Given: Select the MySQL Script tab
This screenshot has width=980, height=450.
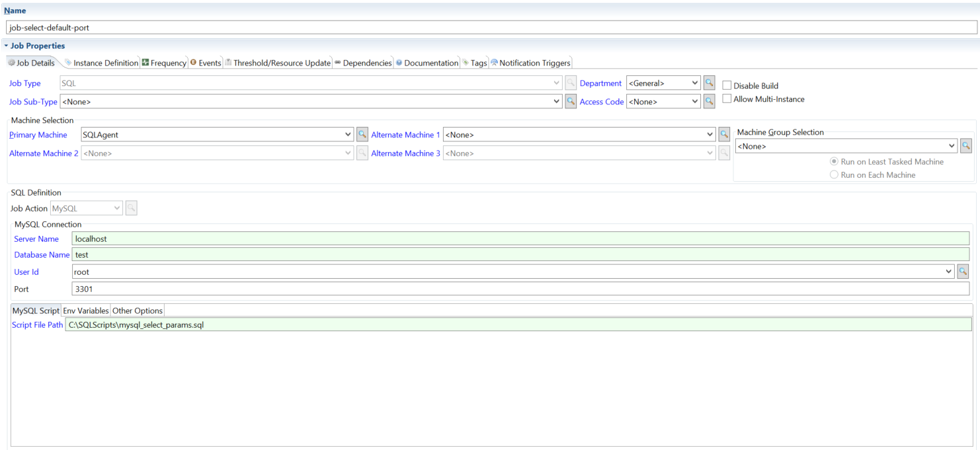Looking at the screenshot, I should point(36,311).
